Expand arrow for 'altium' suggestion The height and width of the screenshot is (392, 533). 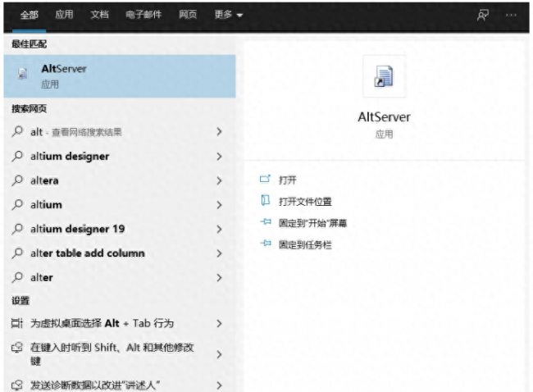(x=219, y=205)
